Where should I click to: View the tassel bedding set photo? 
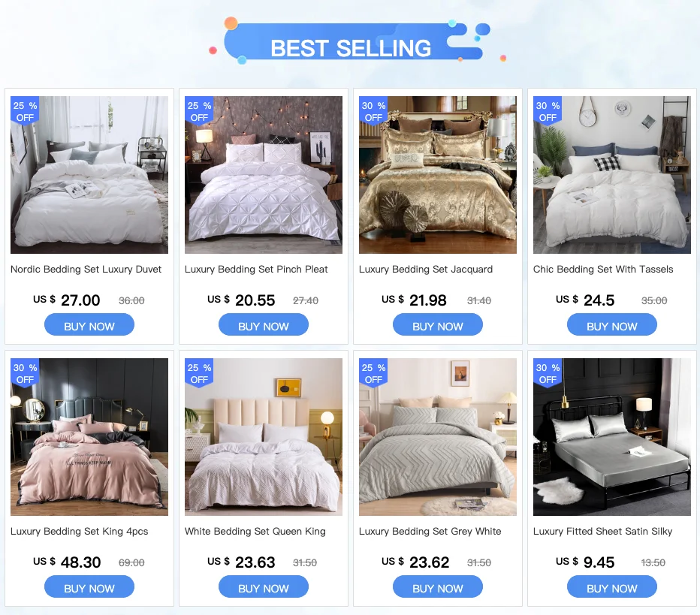611,175
